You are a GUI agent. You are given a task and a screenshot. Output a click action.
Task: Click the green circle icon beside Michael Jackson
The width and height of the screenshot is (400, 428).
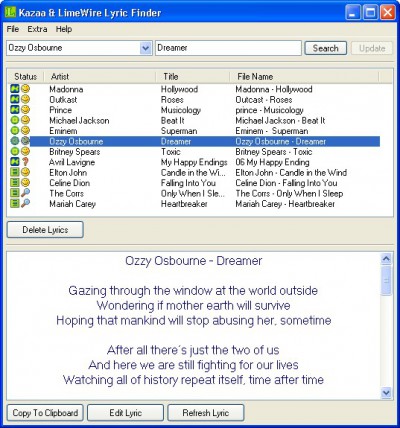pyautogui.click(x=15, y=120)
